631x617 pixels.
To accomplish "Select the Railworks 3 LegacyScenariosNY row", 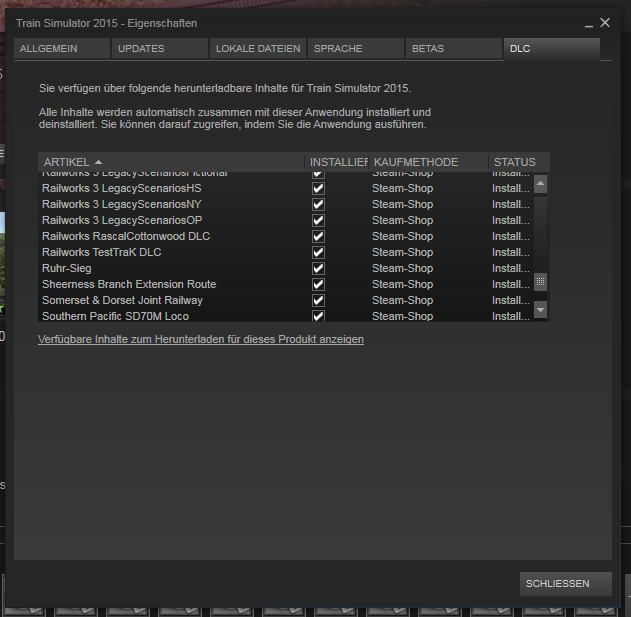I will (x=286, y=204).
